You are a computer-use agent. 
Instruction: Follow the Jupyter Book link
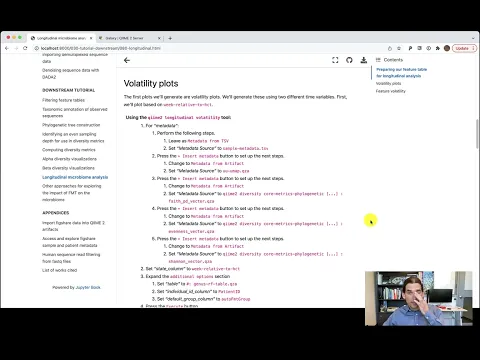(88, 287)
